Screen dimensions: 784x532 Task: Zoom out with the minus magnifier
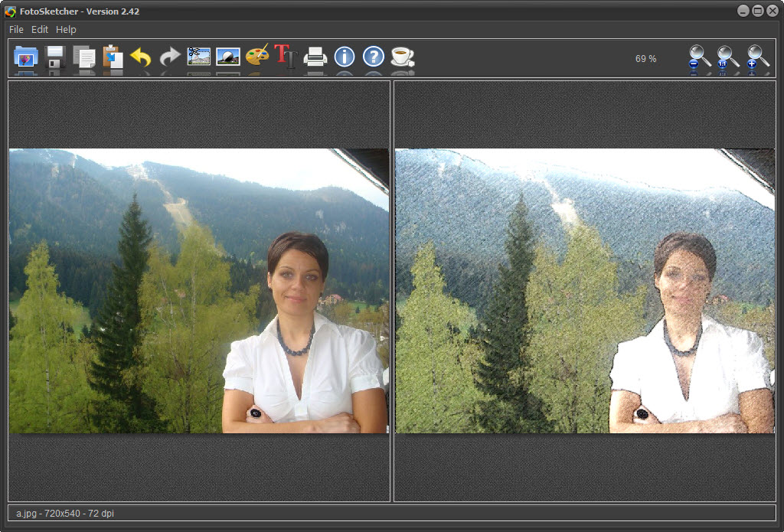699,57
